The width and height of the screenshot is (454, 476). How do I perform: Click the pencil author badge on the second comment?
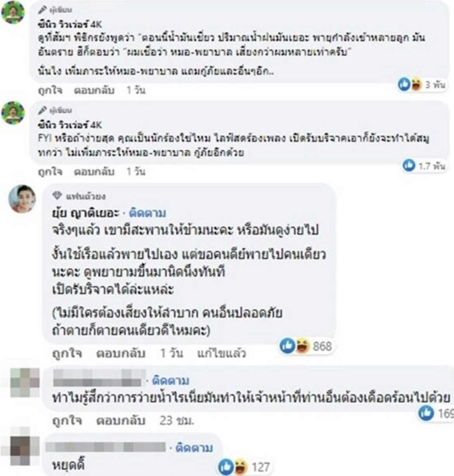(x=42, y=111)
